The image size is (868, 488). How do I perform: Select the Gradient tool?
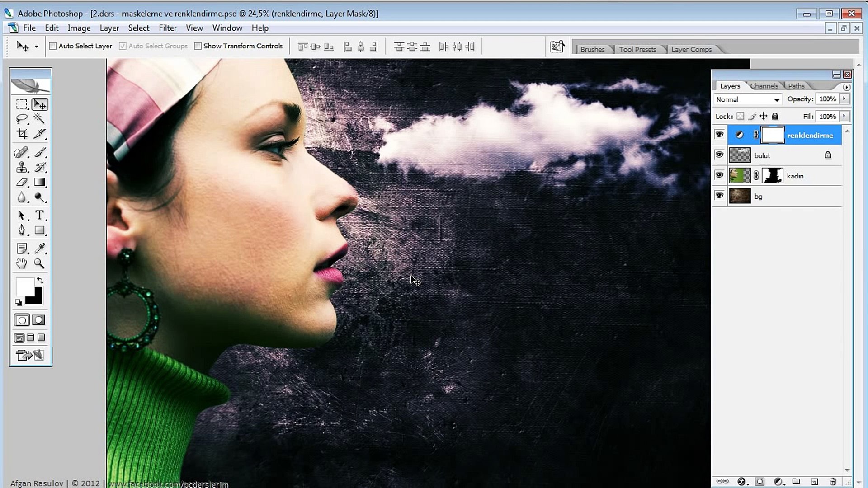[x=40, y=183]
